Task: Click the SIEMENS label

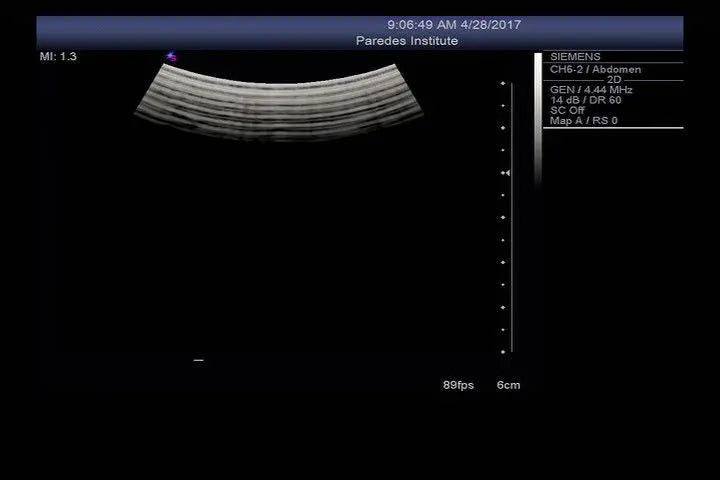Action: click(576, 57)
